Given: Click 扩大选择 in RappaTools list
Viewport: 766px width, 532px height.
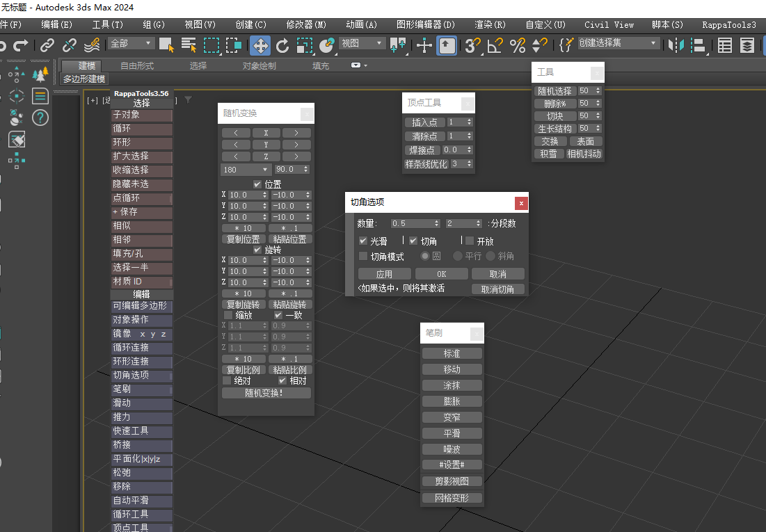Looking at the screenshot, I should [x=142, y=156].
